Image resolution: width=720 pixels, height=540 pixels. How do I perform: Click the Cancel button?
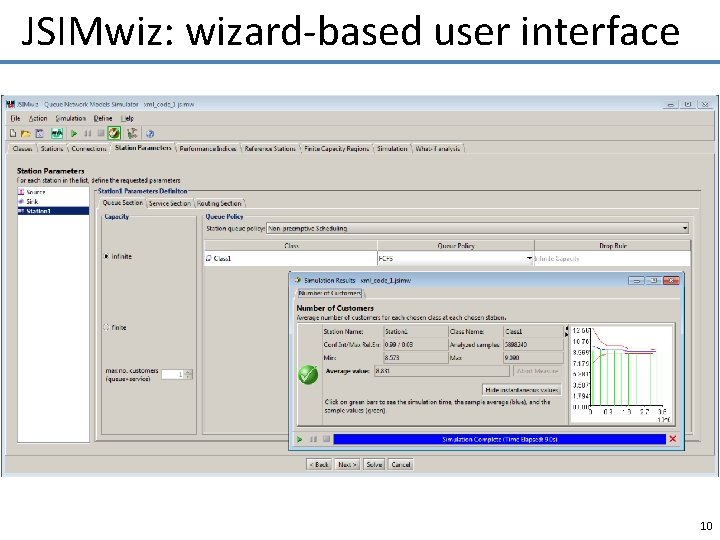pyautogui.click(x=400, y=464)
